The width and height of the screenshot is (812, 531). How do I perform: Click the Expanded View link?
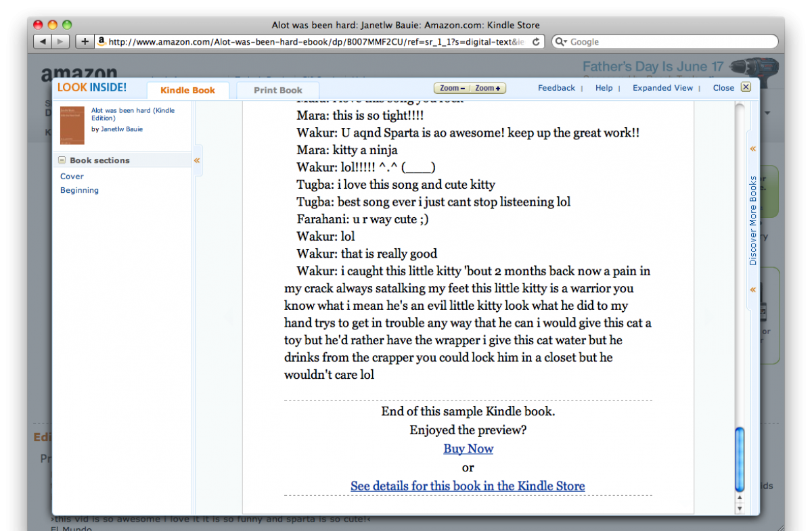tap(662, 88)
